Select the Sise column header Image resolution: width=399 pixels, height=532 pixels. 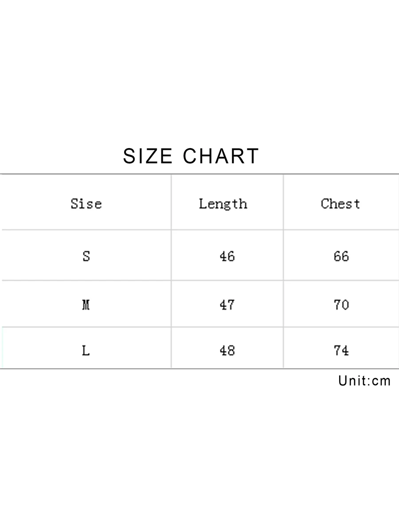[86, 203]
